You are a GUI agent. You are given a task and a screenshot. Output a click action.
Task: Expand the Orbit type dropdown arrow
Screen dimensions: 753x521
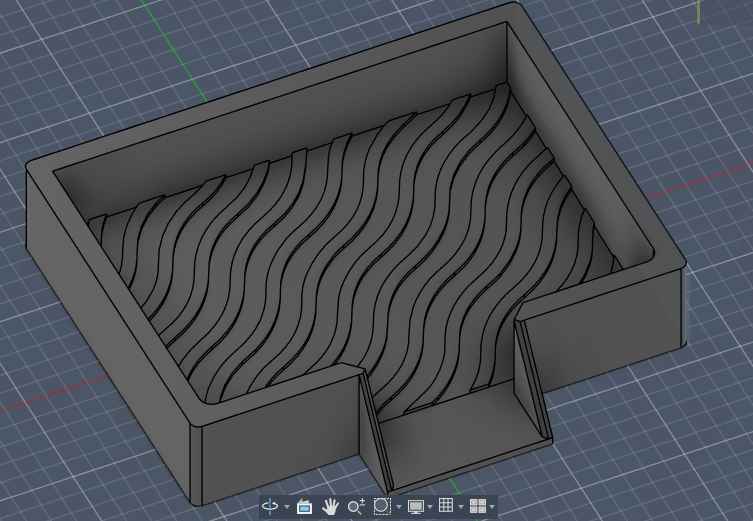click(x=287, y=507)
